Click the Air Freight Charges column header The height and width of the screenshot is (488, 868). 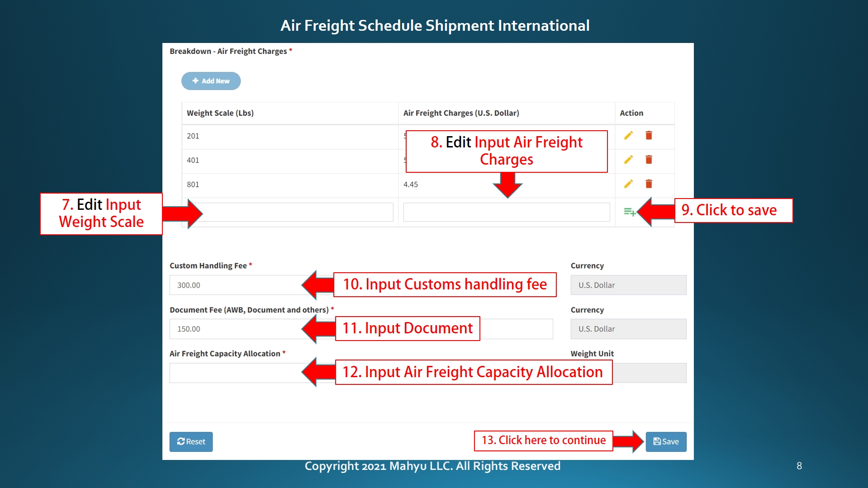[461, 113]
